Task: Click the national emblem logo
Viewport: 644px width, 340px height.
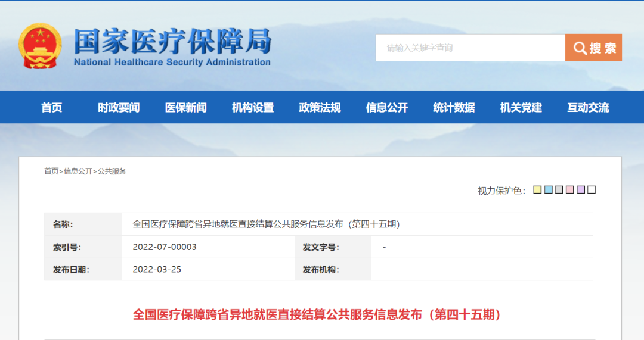Action: [40, 46]
